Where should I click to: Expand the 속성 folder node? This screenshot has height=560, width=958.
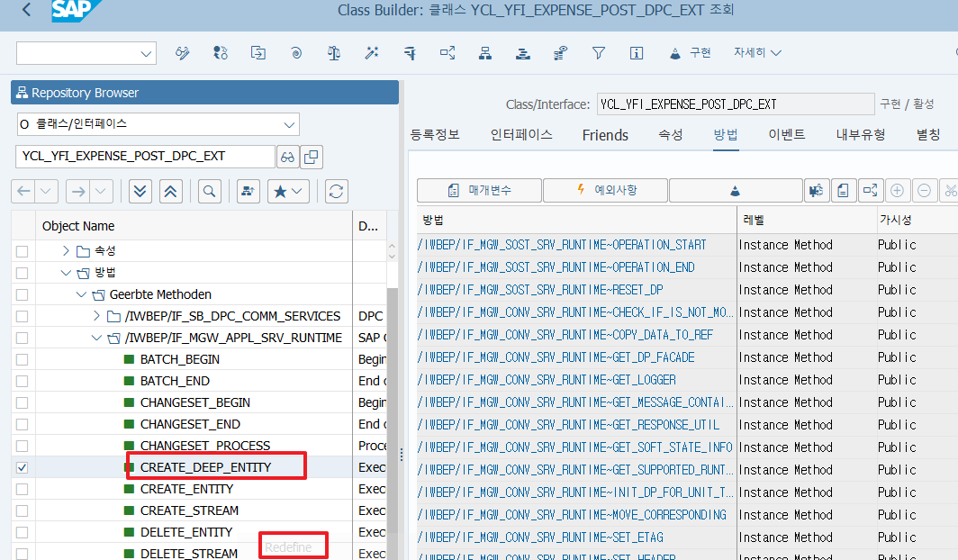(66, 251)
